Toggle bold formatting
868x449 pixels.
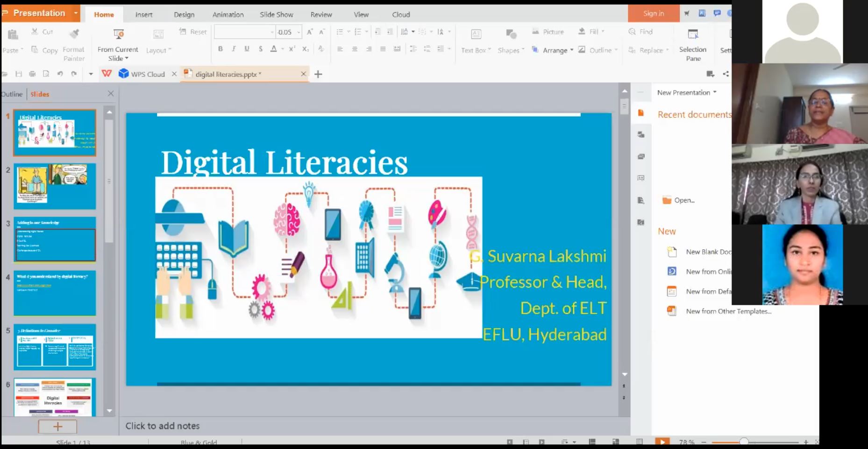click(220, 49)
